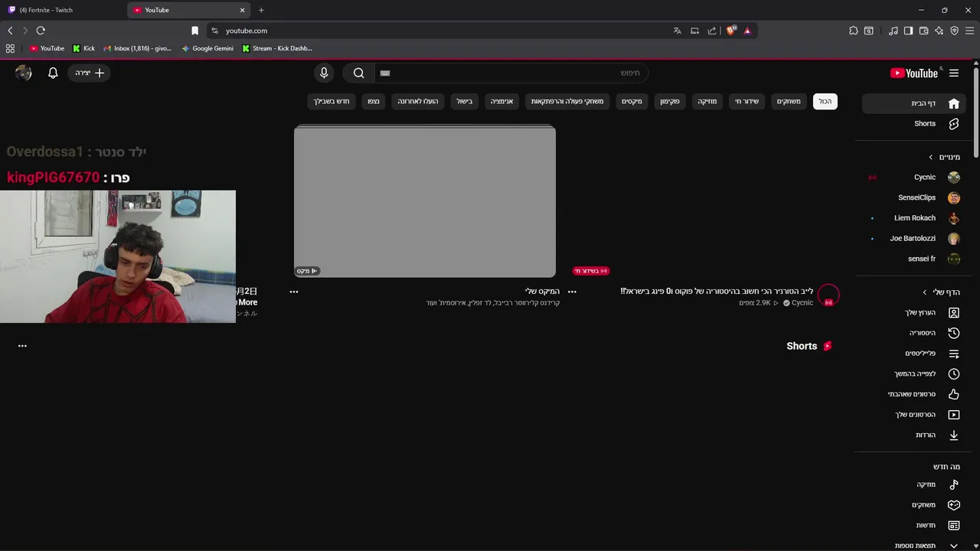The height and width of the screenshot is (551, 980).
Task: Click the YouTube search (חיפוש) field
Action: 511,73
